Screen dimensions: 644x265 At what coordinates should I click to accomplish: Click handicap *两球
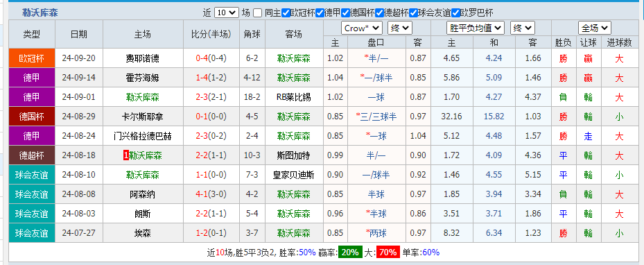pos(376,233)
